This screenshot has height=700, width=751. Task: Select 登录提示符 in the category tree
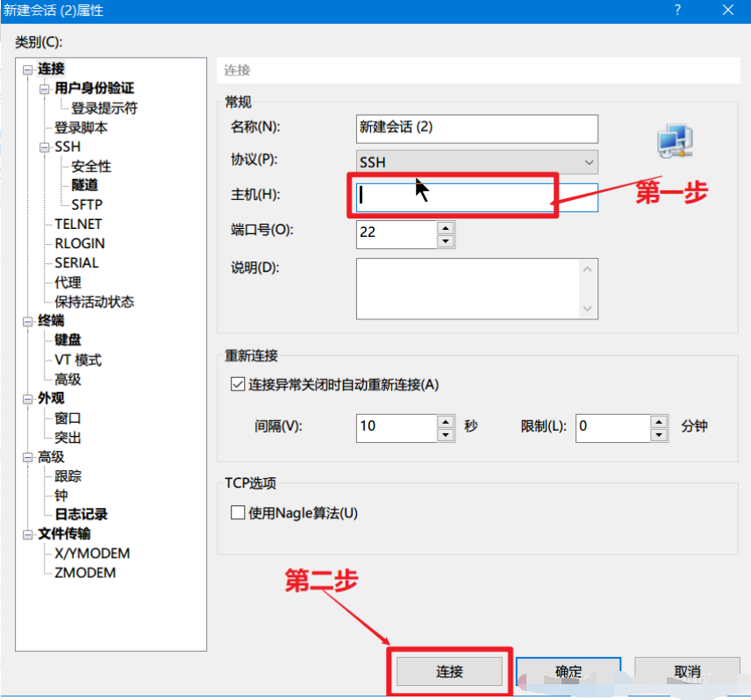(104, 108)
